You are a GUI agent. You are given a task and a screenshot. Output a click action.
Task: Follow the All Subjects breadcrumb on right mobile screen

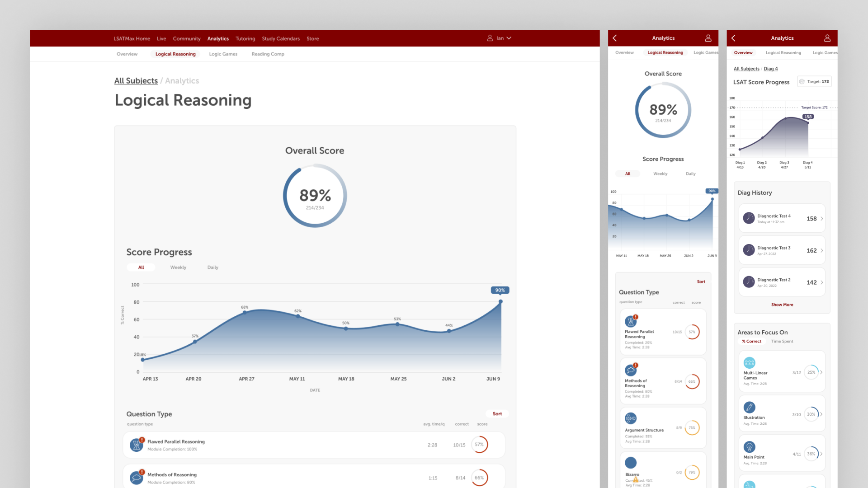click(746, 69)
